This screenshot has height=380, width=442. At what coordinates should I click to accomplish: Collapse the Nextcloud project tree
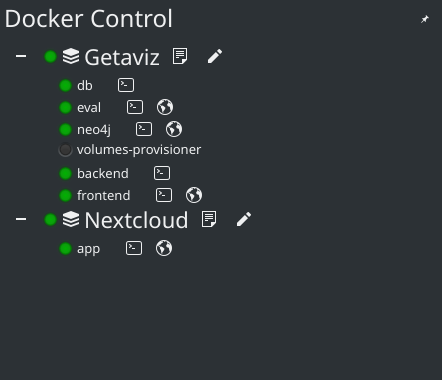click(21, 219)
